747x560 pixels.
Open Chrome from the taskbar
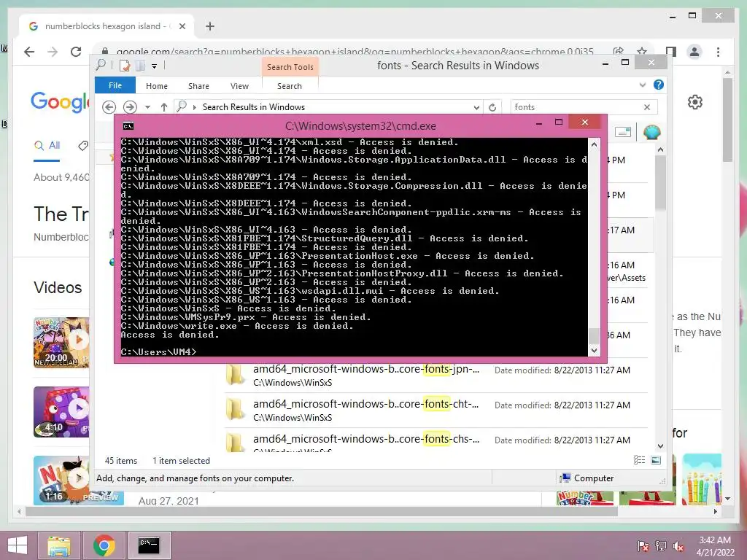coord(104,545)
